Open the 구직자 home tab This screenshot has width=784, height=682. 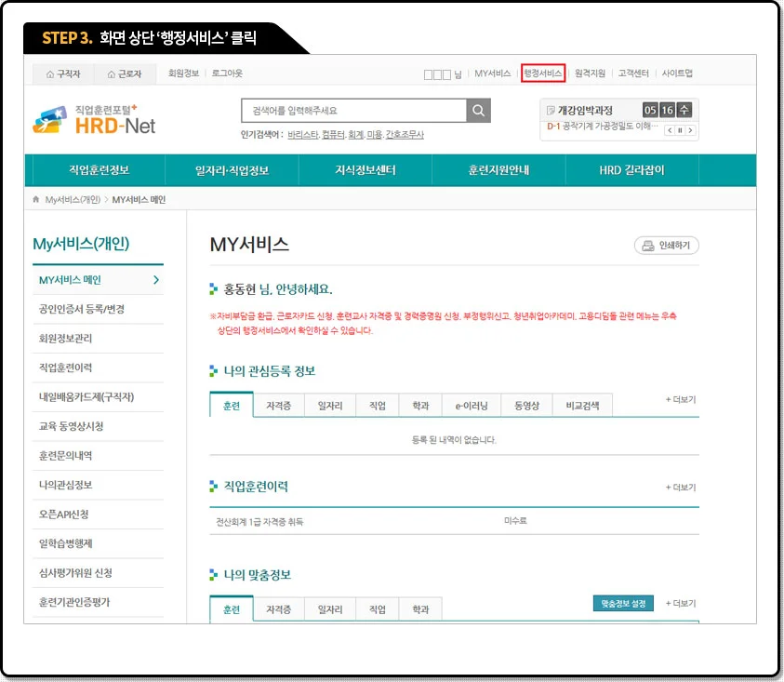[63, 74]
